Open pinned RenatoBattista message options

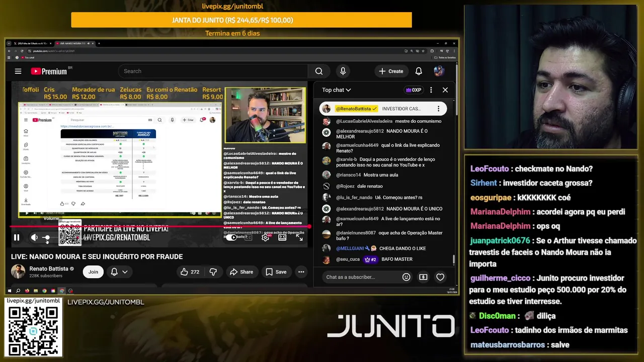coord(438,109)
